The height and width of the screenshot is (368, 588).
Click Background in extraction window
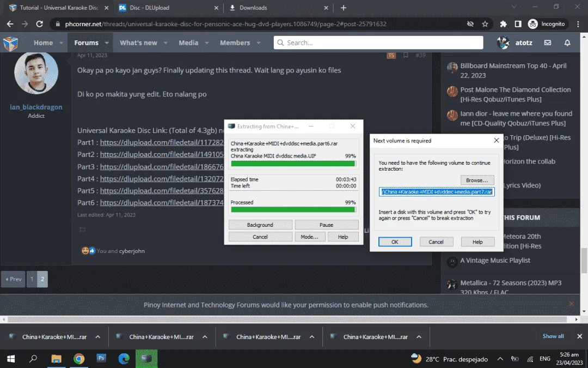[x=260, y=225]
